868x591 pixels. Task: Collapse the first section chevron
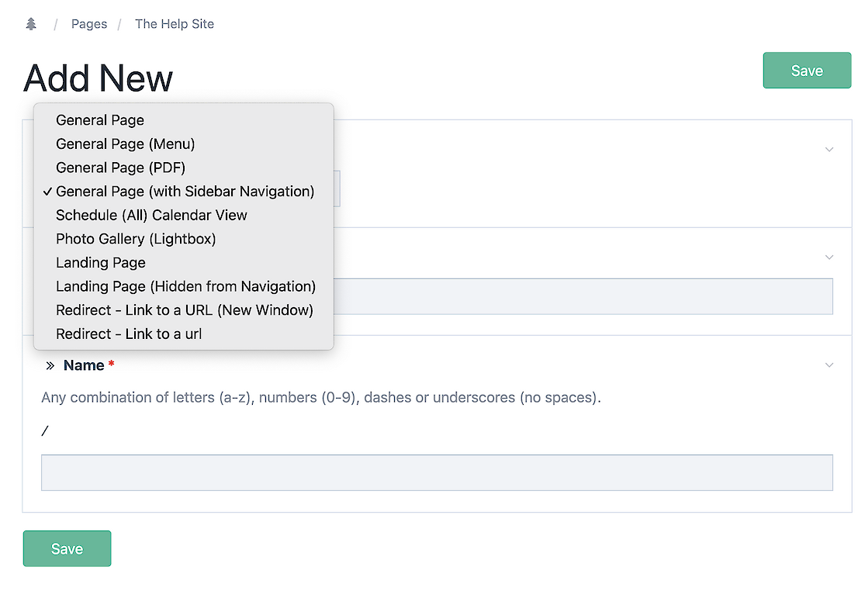pyautogui.click(x=829, y=150)
